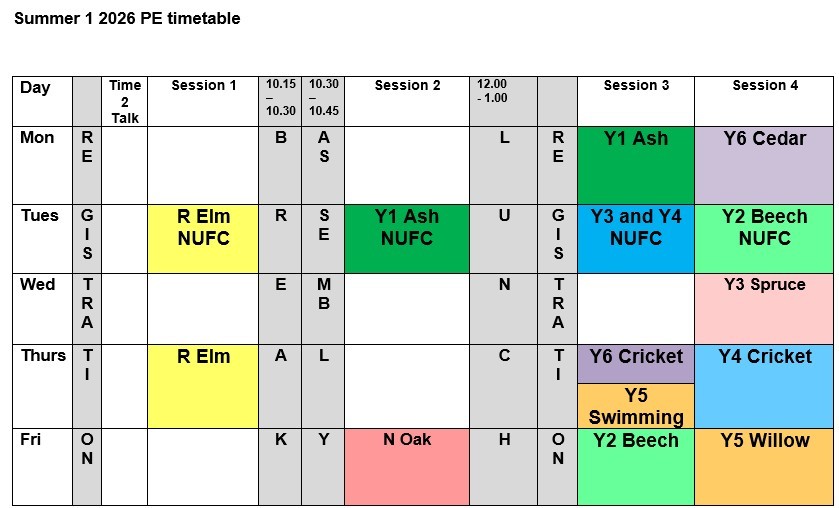The width and height of the screenshot is (839, 508).
Task: Click the Time 2 Talk header
Action: tap(125, 101)
